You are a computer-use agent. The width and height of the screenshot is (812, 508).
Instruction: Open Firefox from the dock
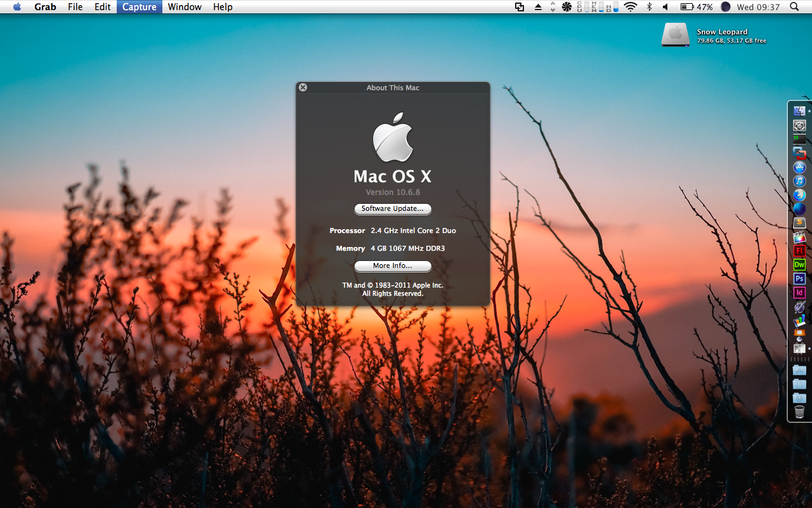(x=799, y=196)
